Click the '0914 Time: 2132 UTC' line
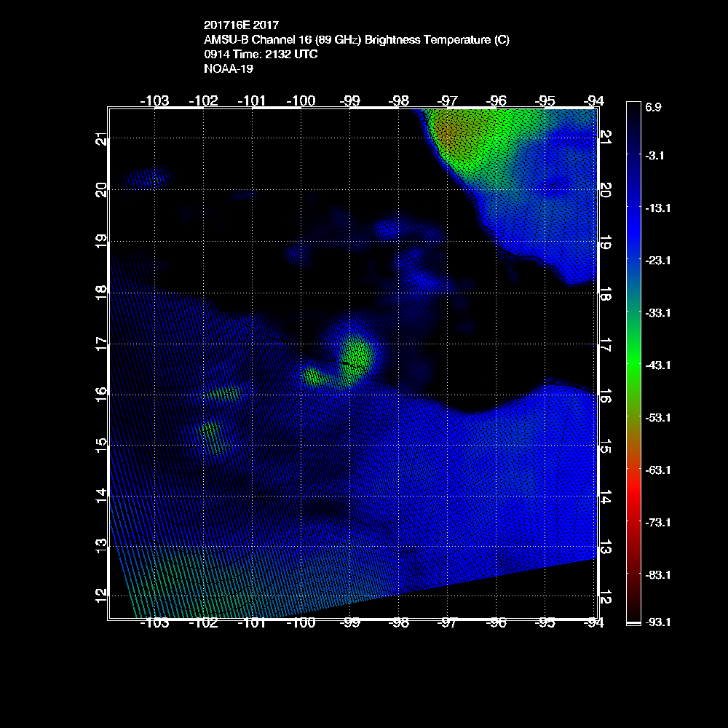 pyautogui.click(x=261, y=55)
